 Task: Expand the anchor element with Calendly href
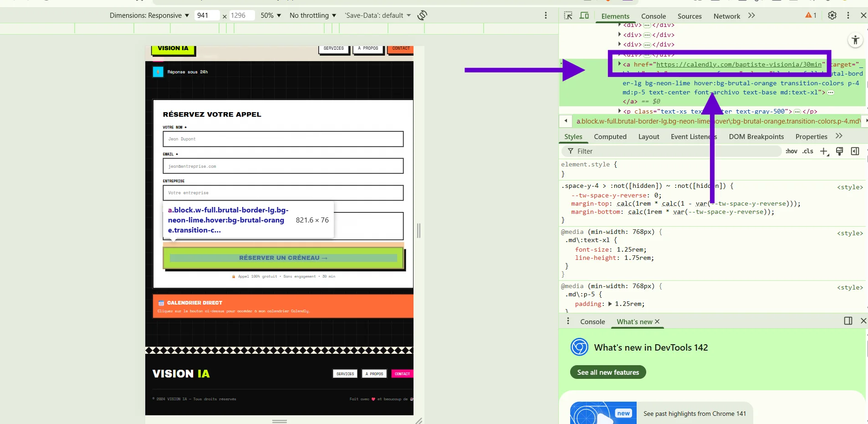(619, 64)
